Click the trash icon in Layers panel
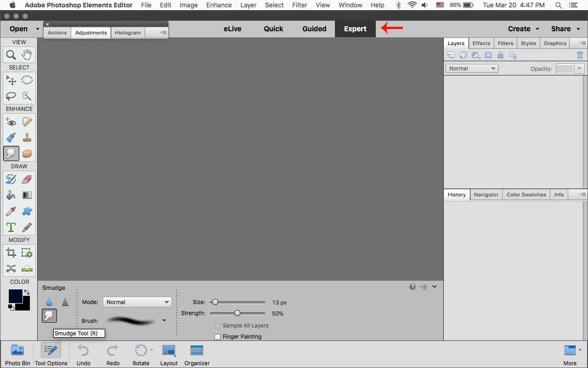The image size is (588, 368). pos(580,55)
